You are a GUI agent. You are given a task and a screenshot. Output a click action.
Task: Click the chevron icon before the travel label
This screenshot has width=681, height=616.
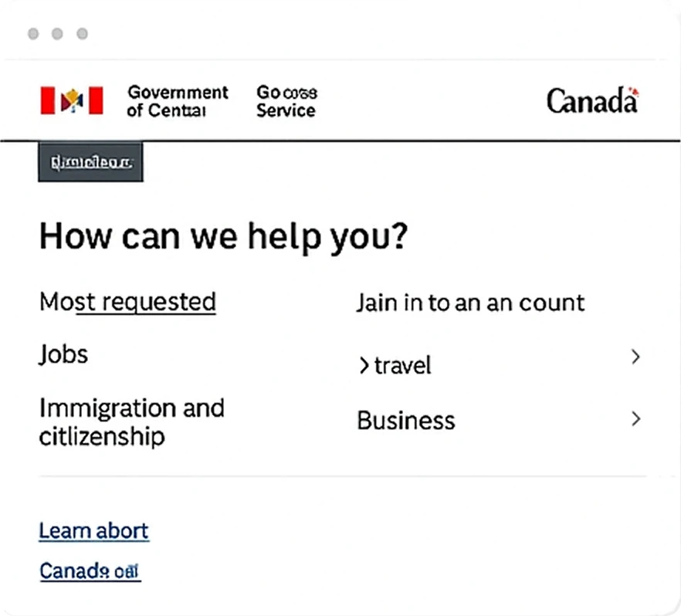pyautogui.click(x=363, y=365)
